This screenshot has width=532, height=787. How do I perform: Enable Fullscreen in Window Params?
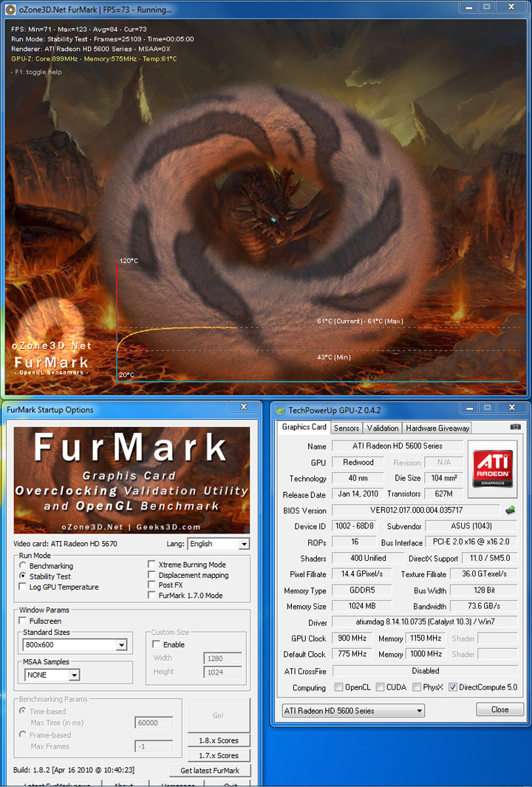(x=23, y=621)
